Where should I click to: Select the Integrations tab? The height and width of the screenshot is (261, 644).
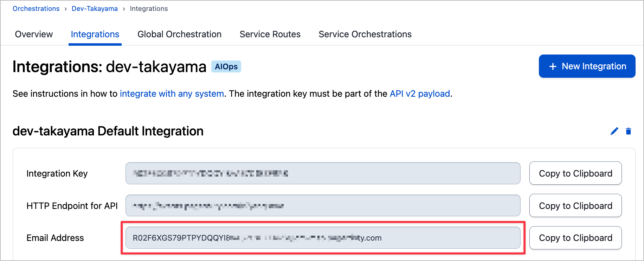point(95,34)
